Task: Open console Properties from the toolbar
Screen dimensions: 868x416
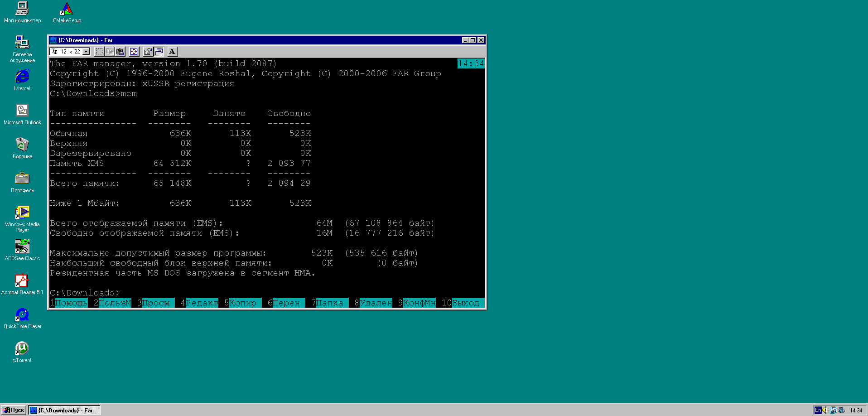Action: click(148, 52)
